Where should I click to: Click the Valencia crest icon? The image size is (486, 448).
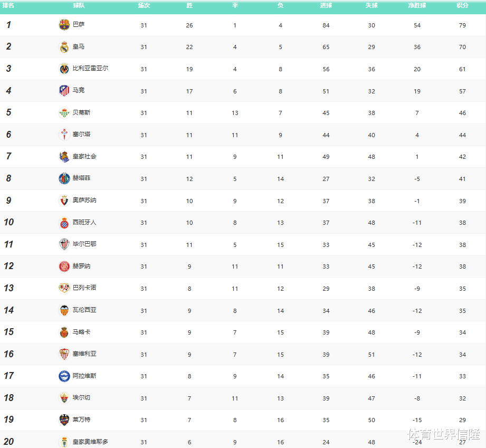tap(64, 310)
